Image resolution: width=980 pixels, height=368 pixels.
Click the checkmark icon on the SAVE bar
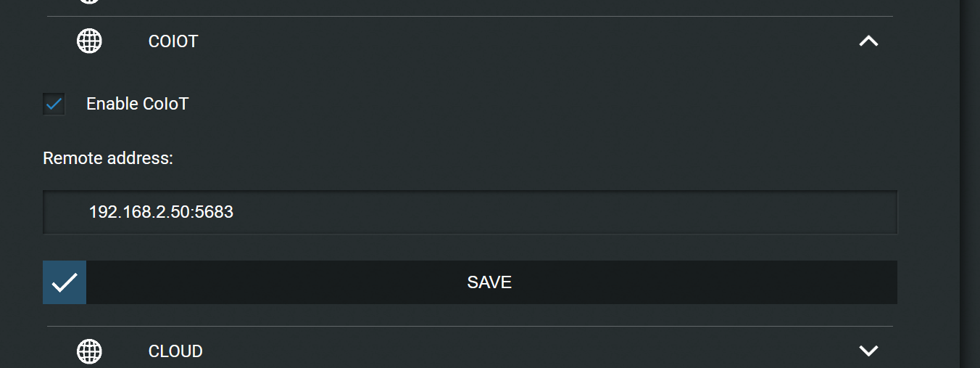(x=65, y=282)
